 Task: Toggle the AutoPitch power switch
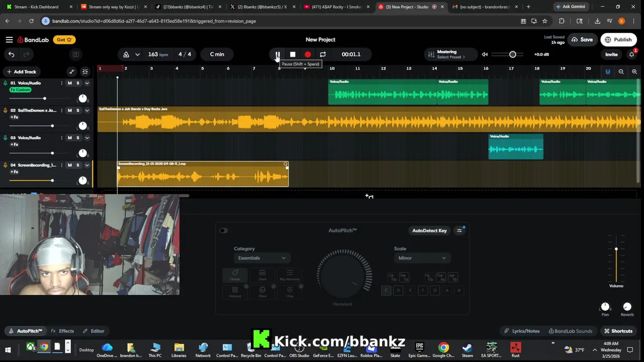coord(223,231)
